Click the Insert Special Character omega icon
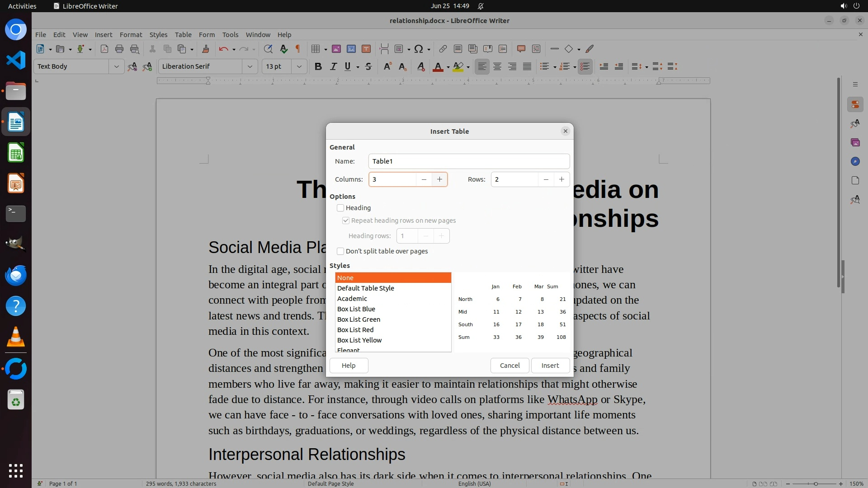 click(419, 49)
